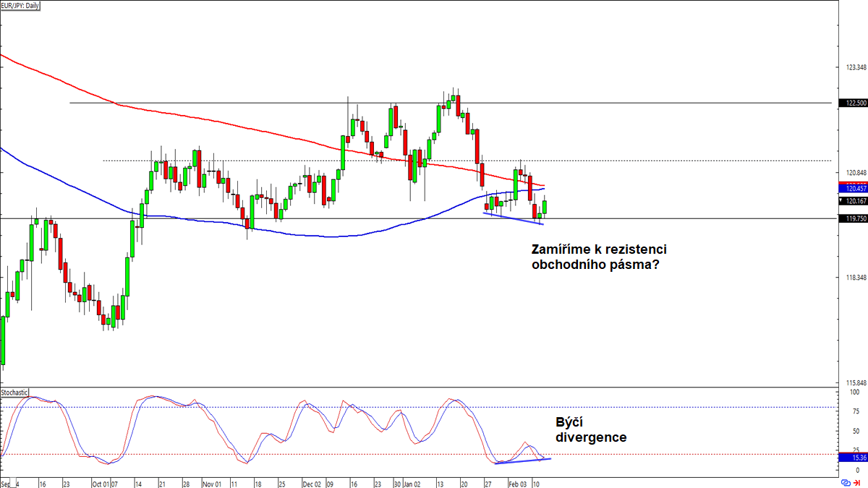Click the 'Jan 02' date on time axis
868x488 pixels.
(413, 483)
